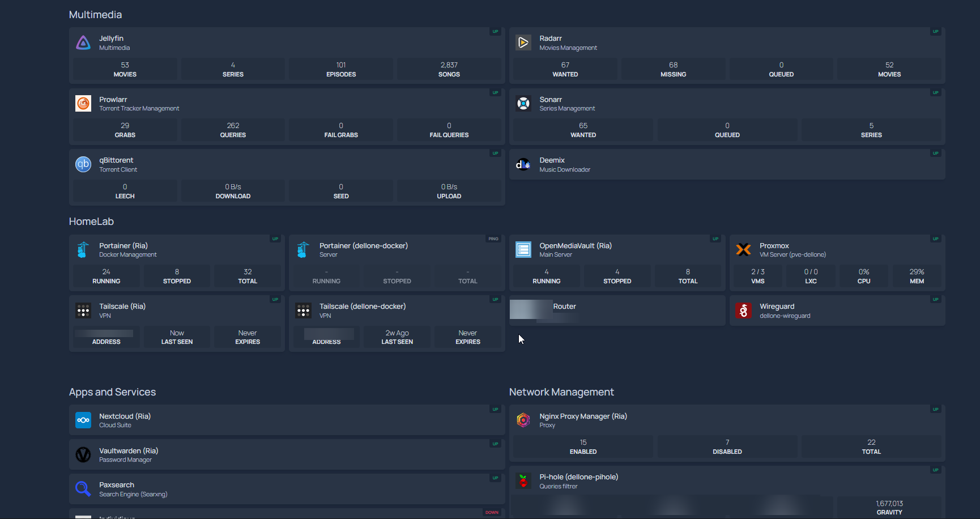Click the qBittorrent DOWNLOAD speed stat
Image resolution: width=980 pixels, height=519 pixels.
pyautogui.click(x=233, y=191)
